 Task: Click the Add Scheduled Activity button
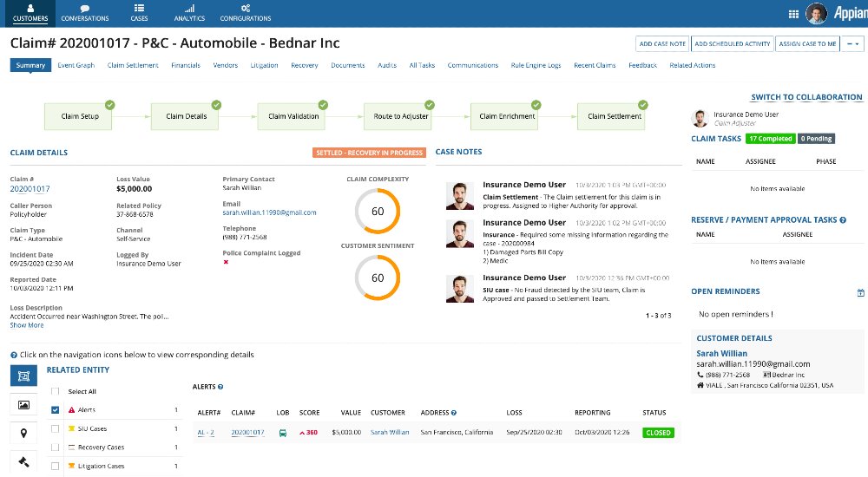point(733,43)
